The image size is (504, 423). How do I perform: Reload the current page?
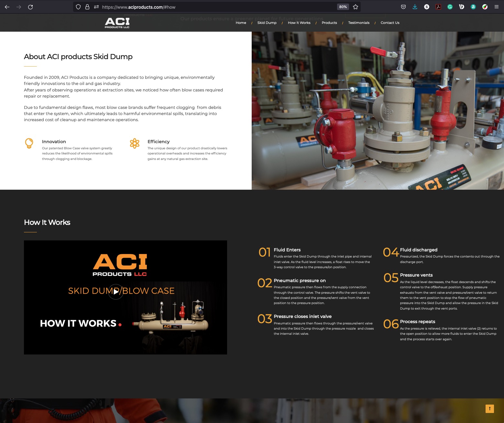30,7
